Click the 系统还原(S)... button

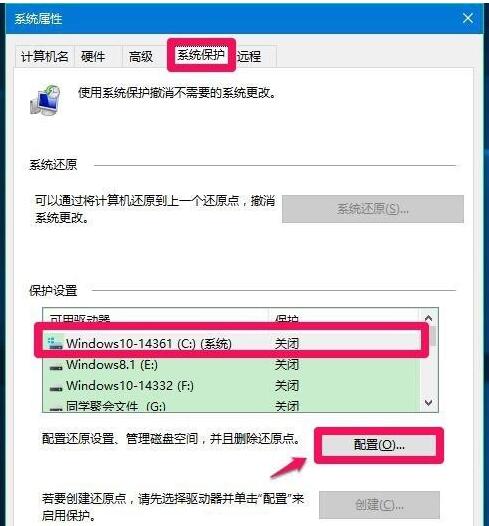pyautogui.click(x=373, y=209)
